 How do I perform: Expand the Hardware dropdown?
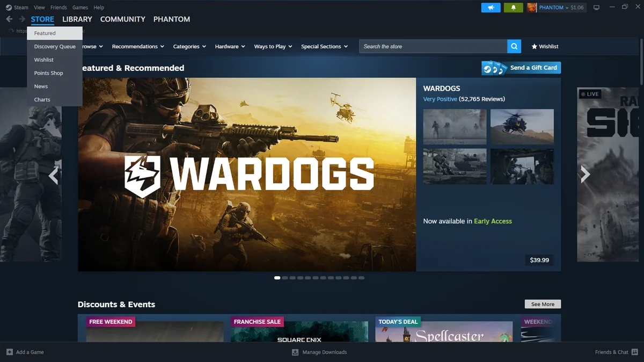(x=230, y=47)
